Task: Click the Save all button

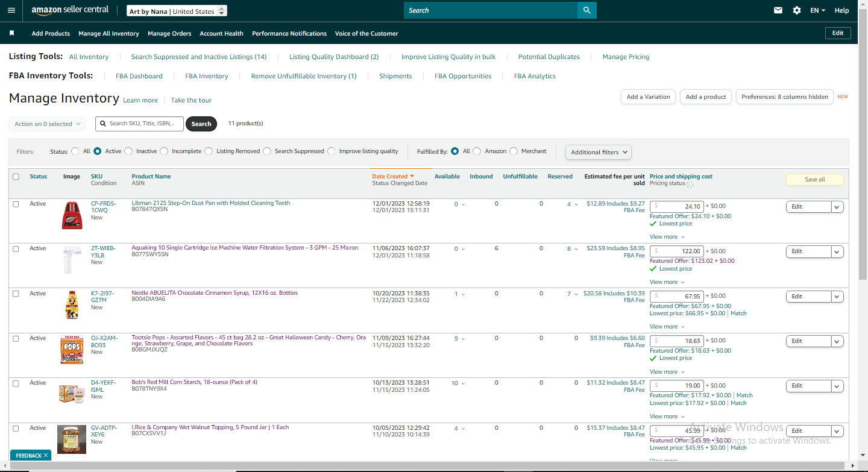Action: pyautogui.click(x=814, y=179)
